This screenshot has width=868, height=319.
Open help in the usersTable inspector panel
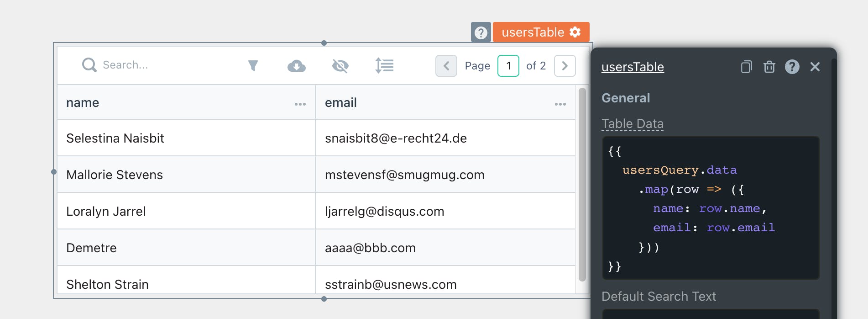click(x=792, y=67)
